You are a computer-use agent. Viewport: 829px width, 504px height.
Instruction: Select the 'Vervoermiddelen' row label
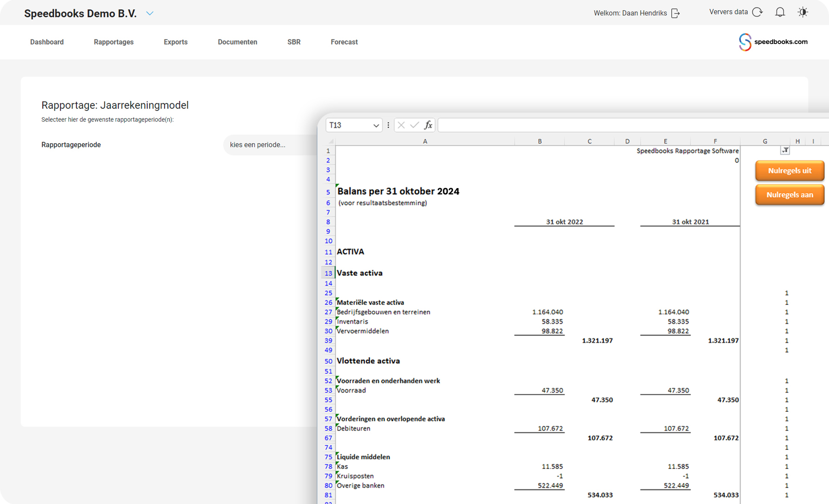[x=363, y=331]
